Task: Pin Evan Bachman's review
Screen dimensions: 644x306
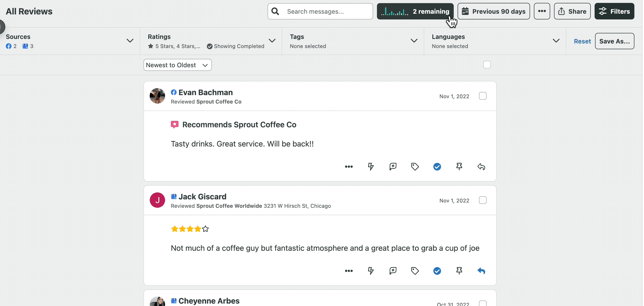Action: click(459, 167)
